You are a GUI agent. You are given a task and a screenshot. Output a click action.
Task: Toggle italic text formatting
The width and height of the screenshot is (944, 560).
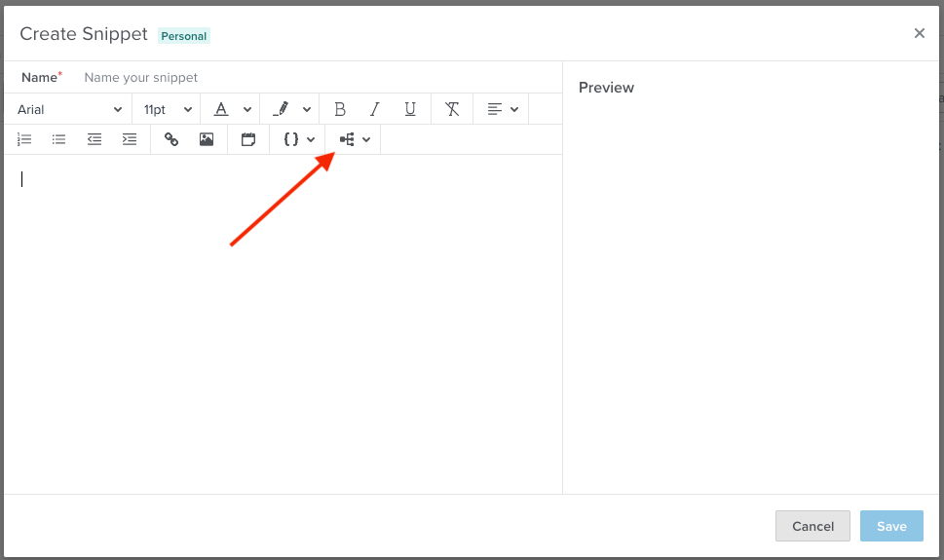pyautogui.click(x=374, y=109)
